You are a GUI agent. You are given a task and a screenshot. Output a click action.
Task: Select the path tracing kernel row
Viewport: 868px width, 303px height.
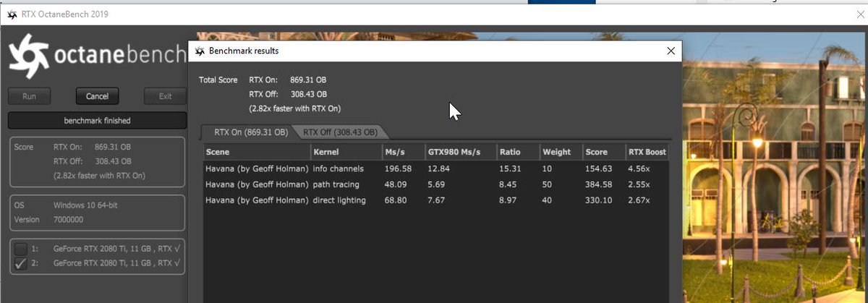click(435, 184)
